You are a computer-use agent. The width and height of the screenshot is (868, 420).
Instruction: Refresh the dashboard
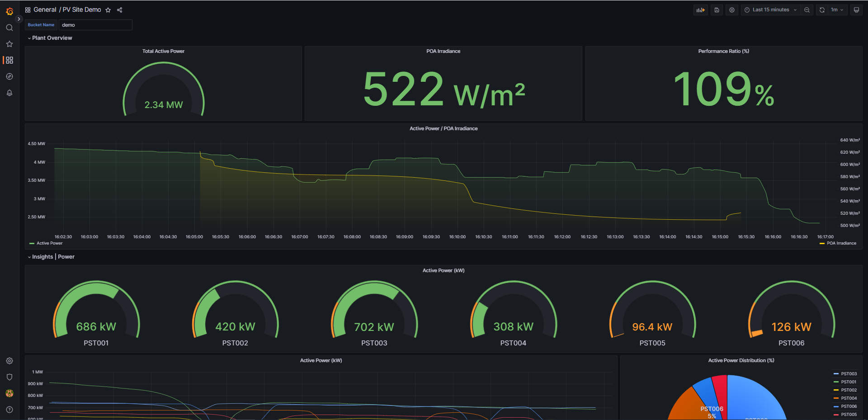pyautogui.click(x=822, y=10)
